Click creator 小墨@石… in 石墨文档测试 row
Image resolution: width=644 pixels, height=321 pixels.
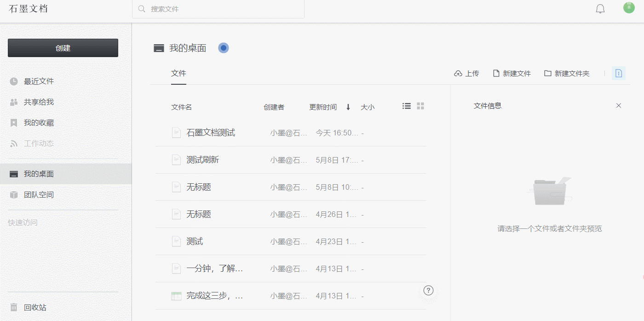click(x=289, y=133)
